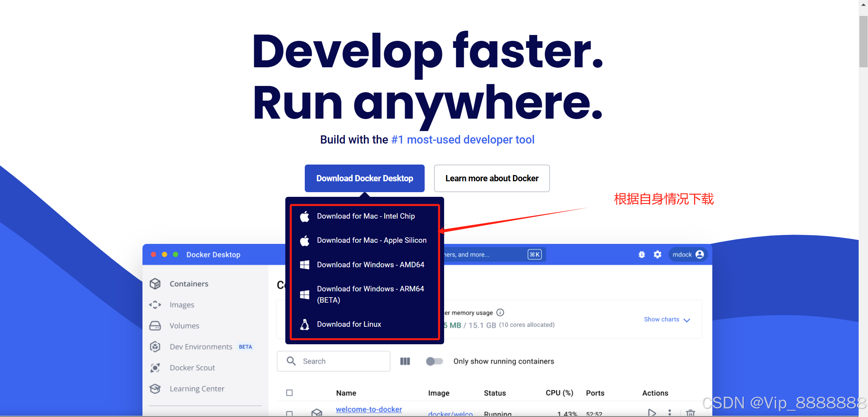The width and height of the screenshot is (868, 417).
Task: Click the Docker Desktop title text
Action: tap(213, 255)
